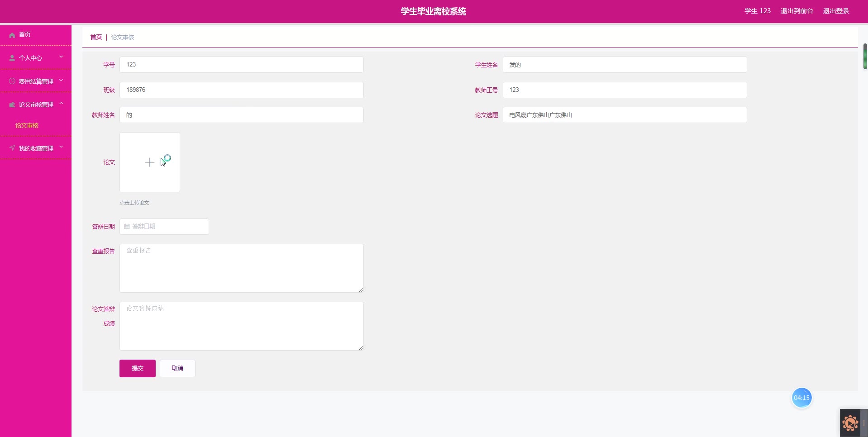
Task: Open the 答辩日期 date picker field
Action: [x=164, y=227]
